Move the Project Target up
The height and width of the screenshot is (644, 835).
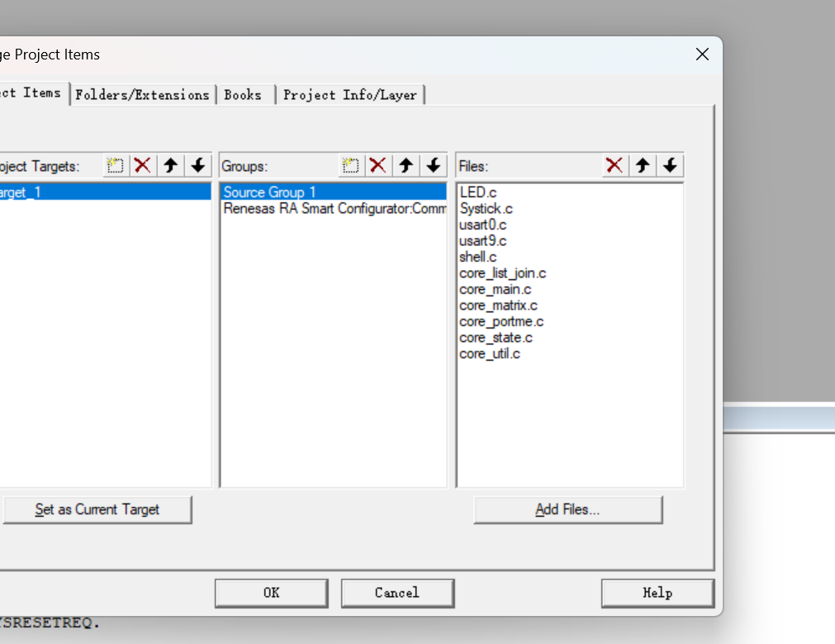(170, 165)
